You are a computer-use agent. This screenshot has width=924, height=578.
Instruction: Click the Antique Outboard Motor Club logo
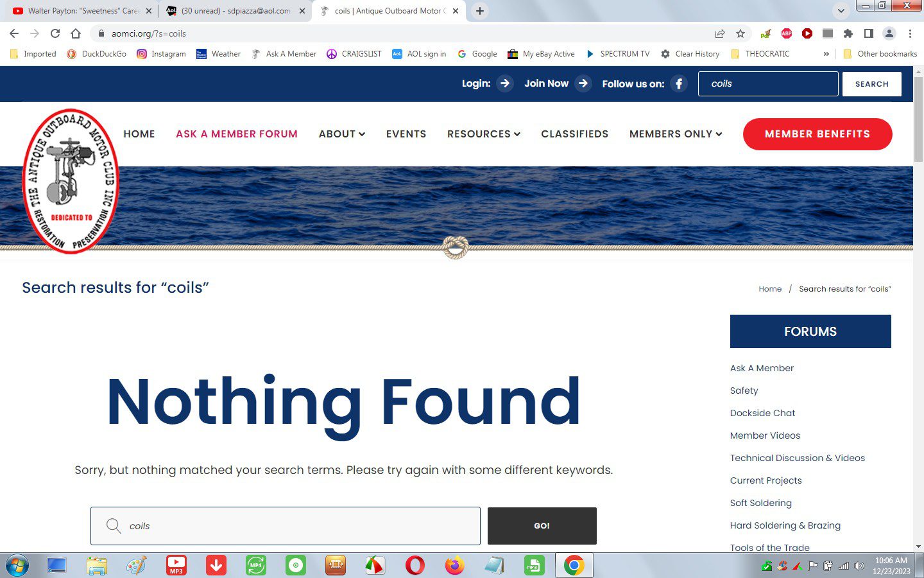(71, 181)
